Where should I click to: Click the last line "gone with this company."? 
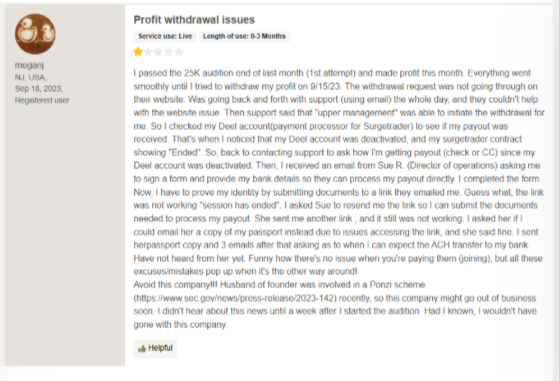pos(180,325)
